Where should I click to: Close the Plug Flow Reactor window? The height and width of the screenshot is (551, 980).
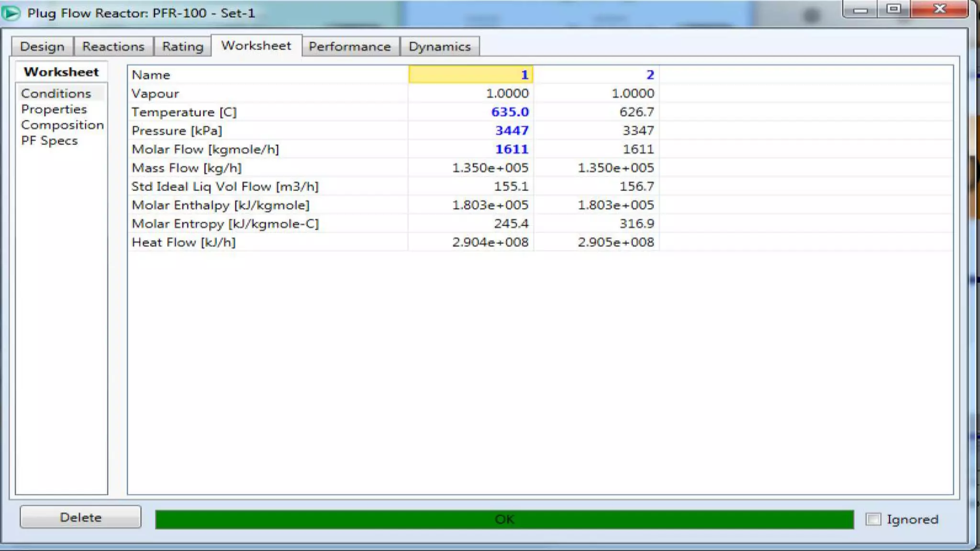(x=939, y=10)
